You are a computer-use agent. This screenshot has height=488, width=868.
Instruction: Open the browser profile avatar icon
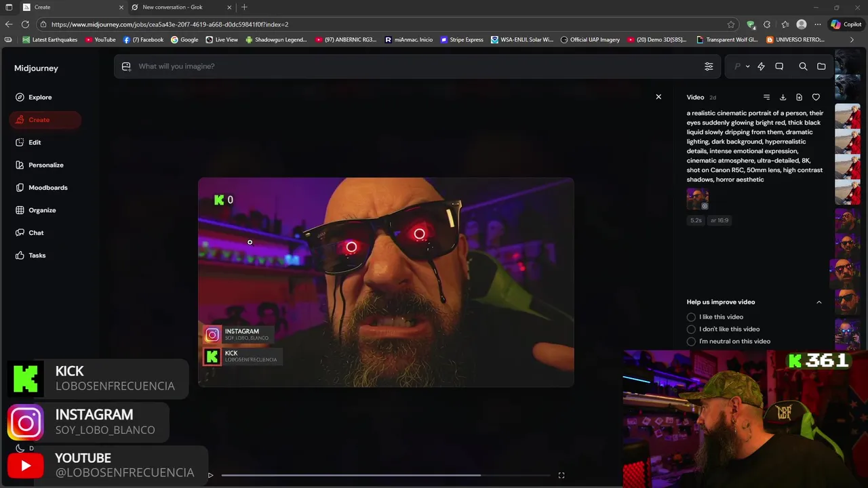tap(802, 24)
